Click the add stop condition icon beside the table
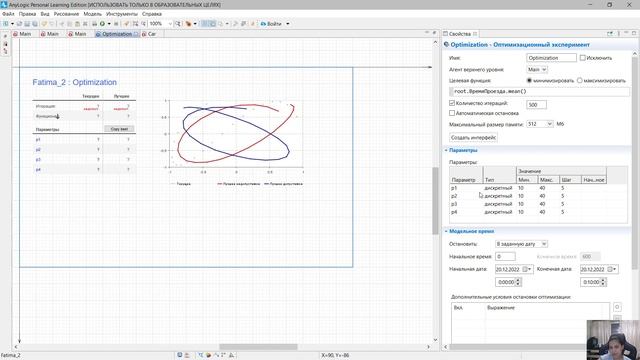This screenshot has width=640, height=360. coord(617,307)
